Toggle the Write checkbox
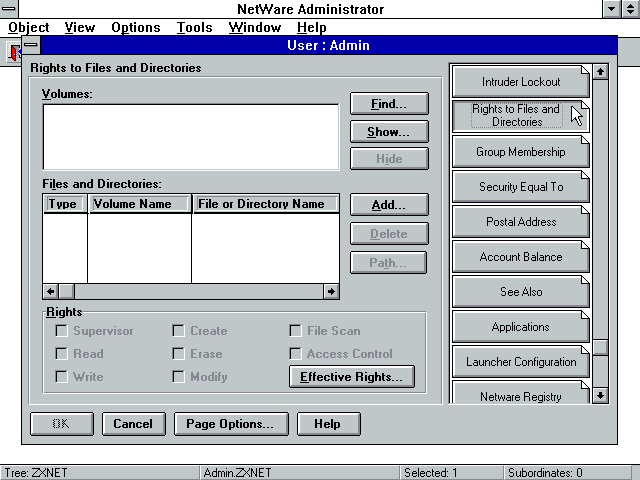Viewport: 640px width, 480px height. (61, 376)
